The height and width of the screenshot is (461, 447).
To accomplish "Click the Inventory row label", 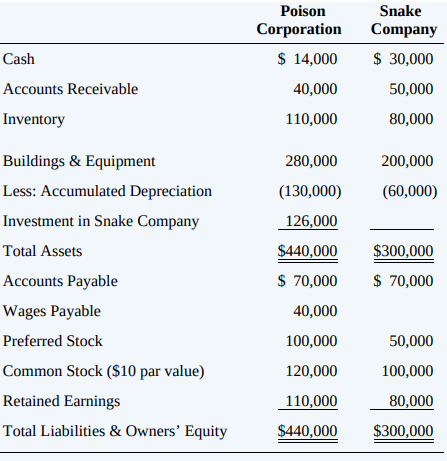I will point(34,119).
